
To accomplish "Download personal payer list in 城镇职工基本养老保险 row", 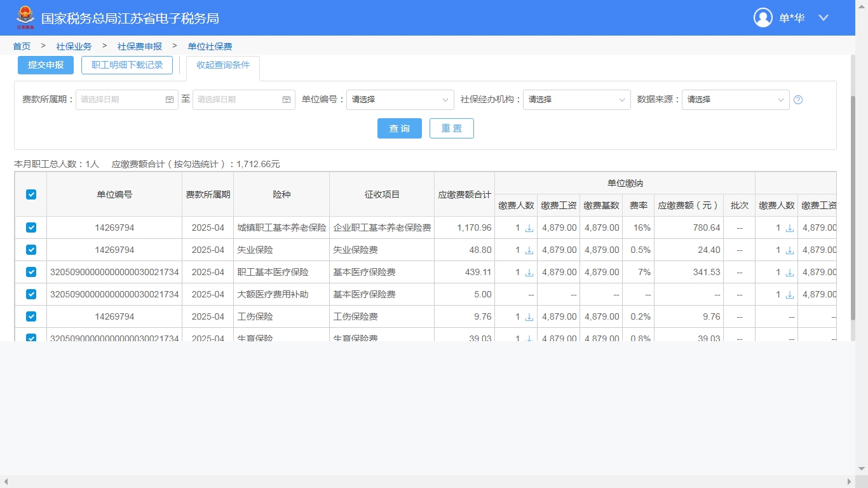I will tap(790, 228).
